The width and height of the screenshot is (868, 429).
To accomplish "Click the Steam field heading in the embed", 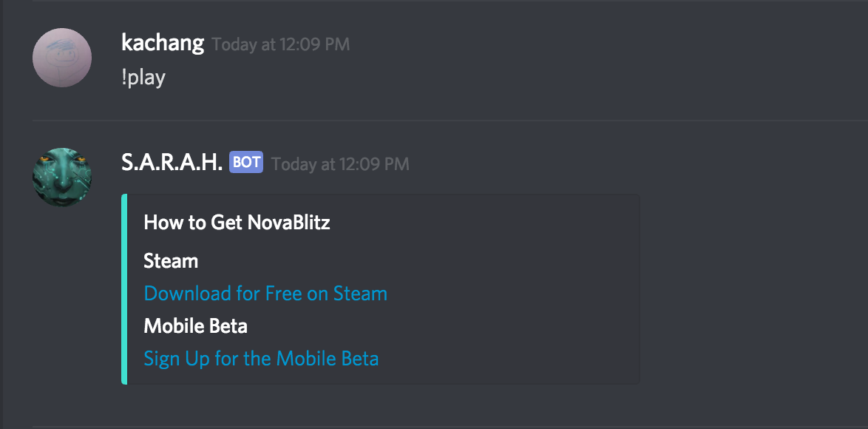I will (171, 261).
